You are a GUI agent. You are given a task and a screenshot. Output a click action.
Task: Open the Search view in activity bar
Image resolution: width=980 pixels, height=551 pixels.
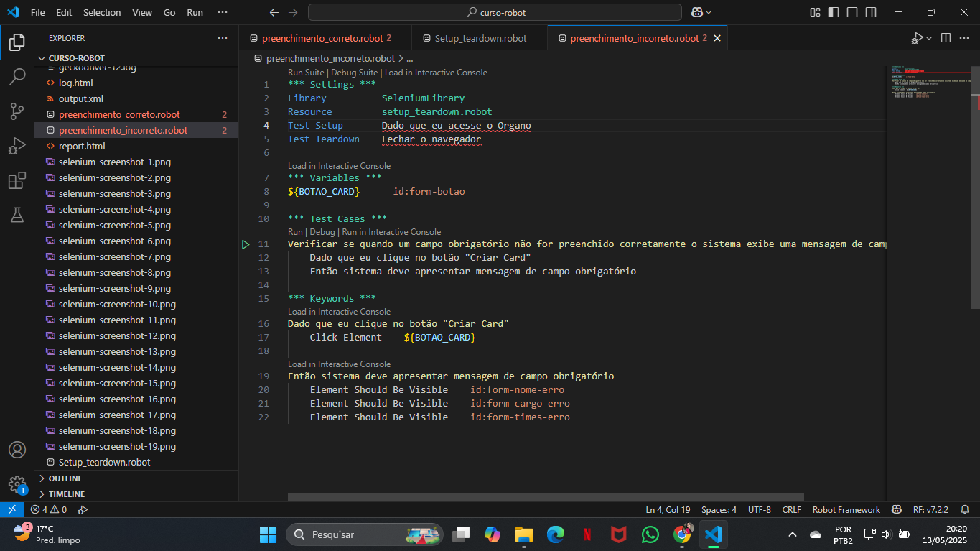pyautogui.click(x=17, y=77)
